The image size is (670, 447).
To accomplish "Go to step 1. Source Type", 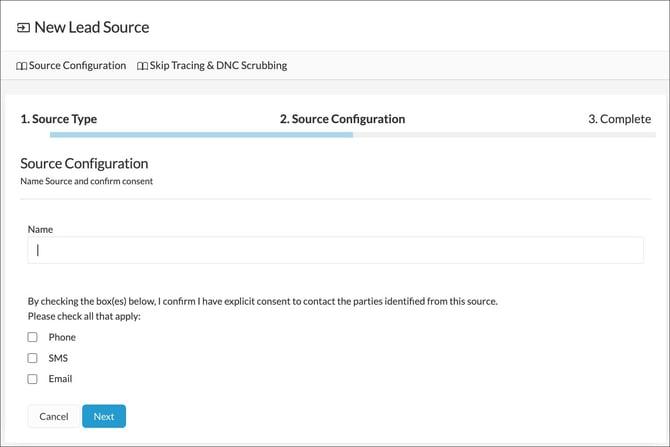I will pos(59,119).
